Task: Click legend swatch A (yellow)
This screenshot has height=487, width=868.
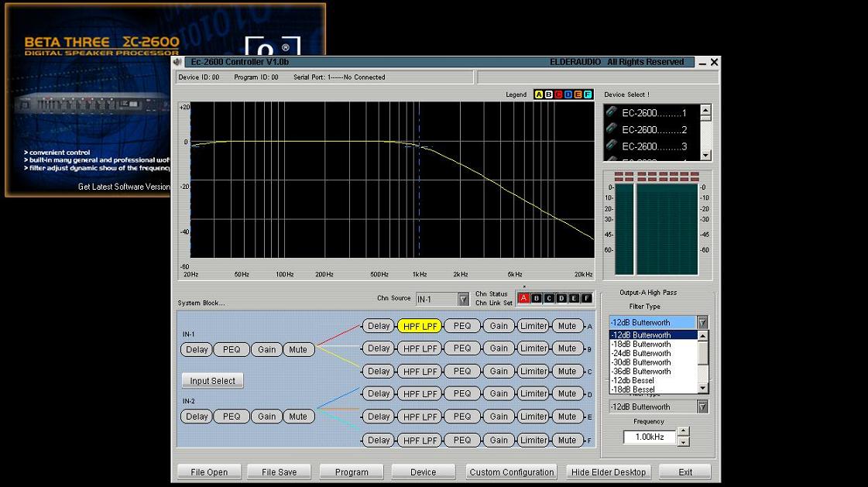Action: 539,94
